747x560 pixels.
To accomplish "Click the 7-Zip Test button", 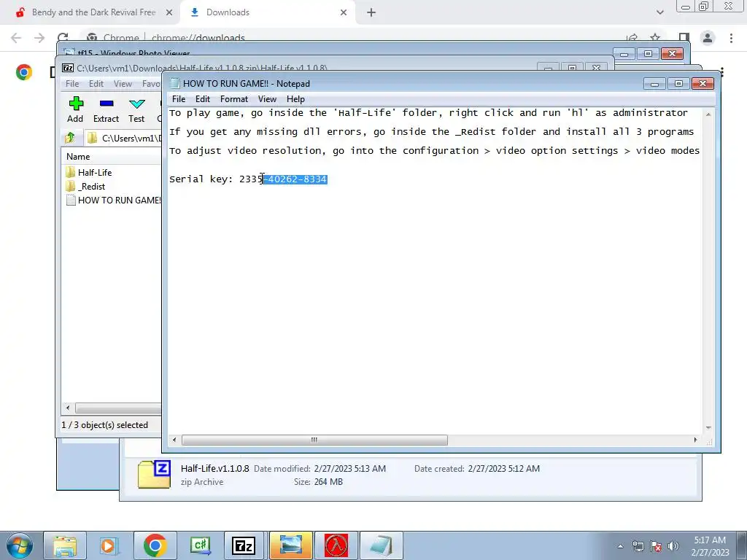I will click(x=136, y=109).
